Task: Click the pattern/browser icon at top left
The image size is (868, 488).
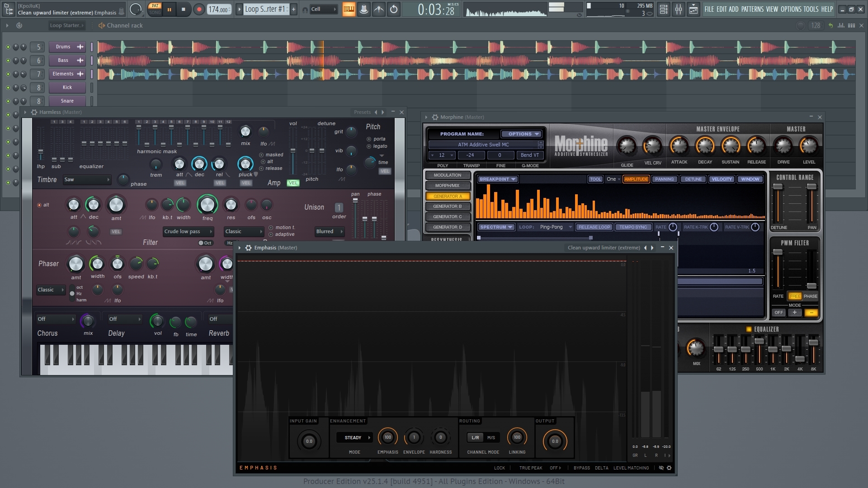Action: [9, 9]
